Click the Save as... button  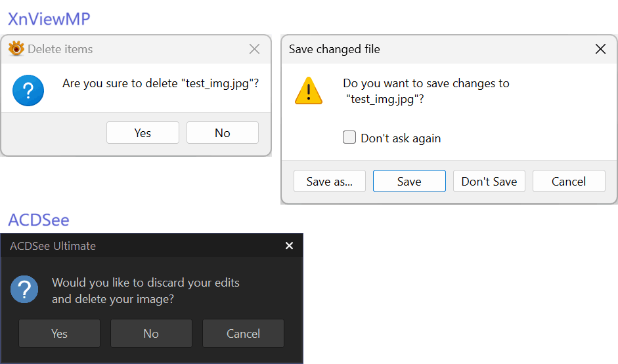[330, 182]
